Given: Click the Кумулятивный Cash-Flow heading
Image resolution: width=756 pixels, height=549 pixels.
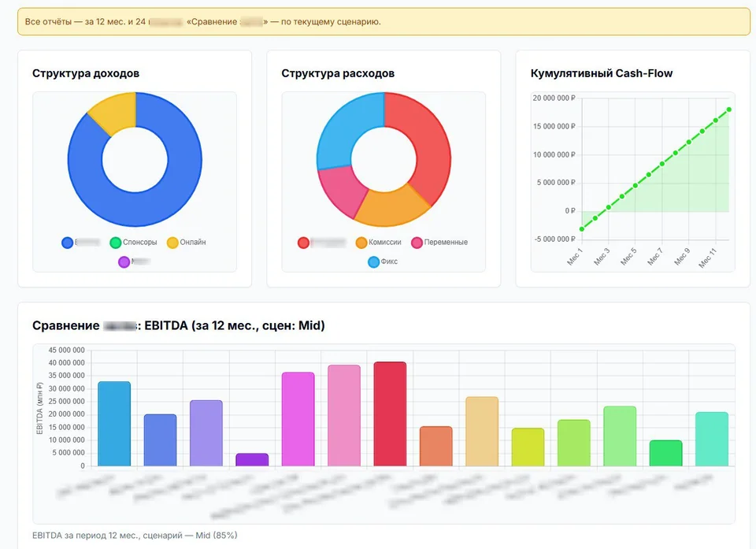Looking at the screenshot, I should (602, 73).
